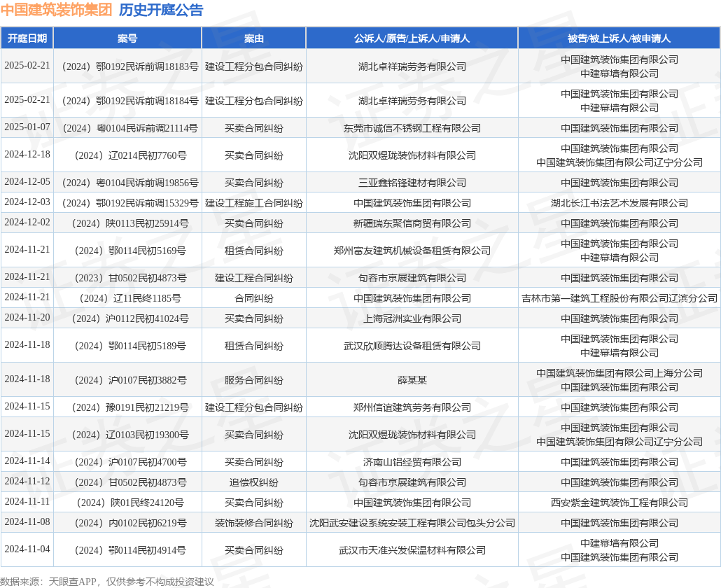Click plaintiff 薛某某

point(412,380)
